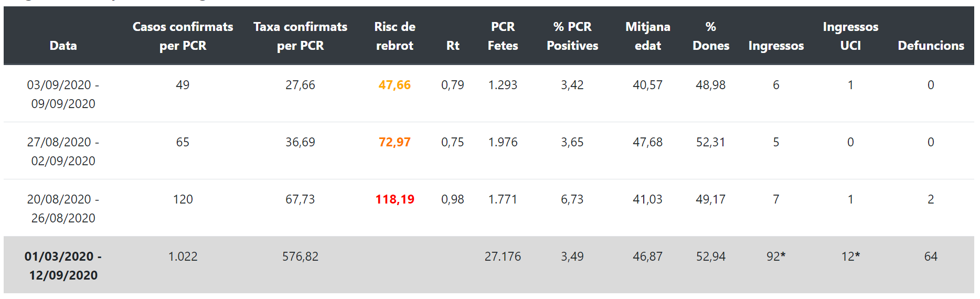980x299 pixels.
Task: Click the Data column header
Action: pos(63,46)
